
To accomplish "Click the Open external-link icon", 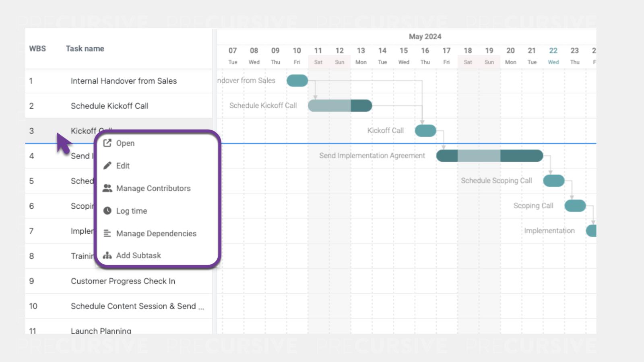I will 107,143.
